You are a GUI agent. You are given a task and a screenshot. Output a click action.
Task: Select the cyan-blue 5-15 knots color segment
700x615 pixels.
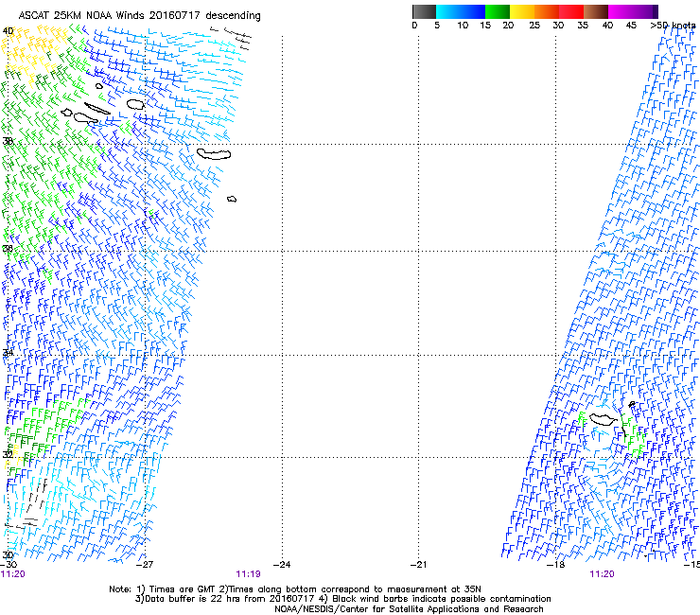tap(461, 11)
